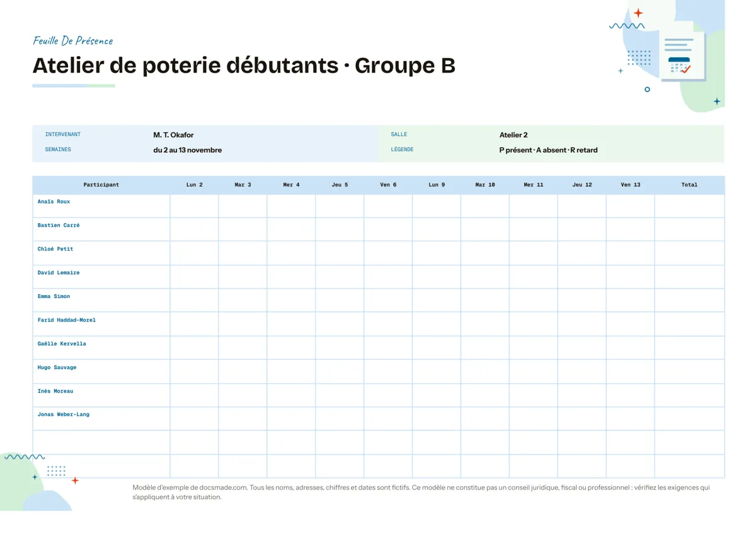The image size is (756, 535).
Task: Select the instructor name 'M. T. Okafor'
Action: tap(173, 135)
